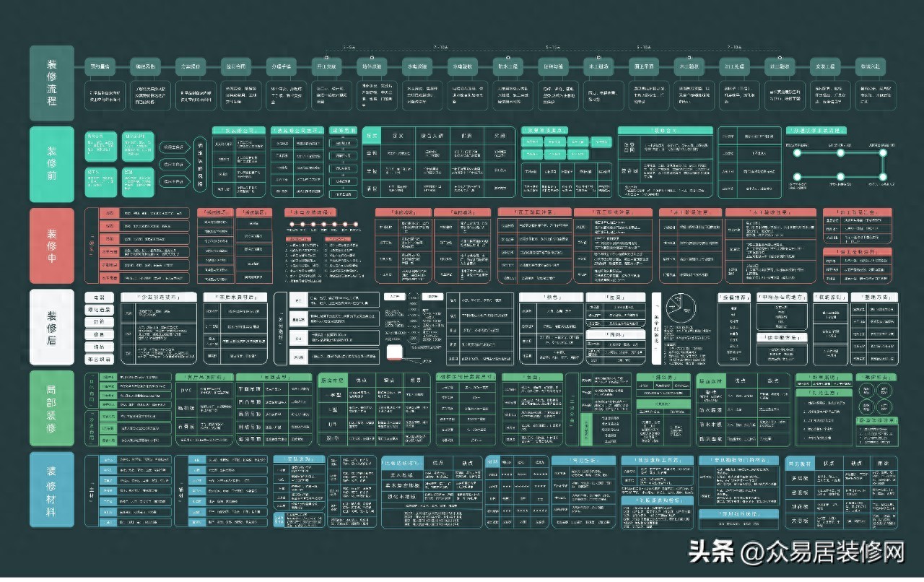Click the white rounded square icon

(396, 353)
